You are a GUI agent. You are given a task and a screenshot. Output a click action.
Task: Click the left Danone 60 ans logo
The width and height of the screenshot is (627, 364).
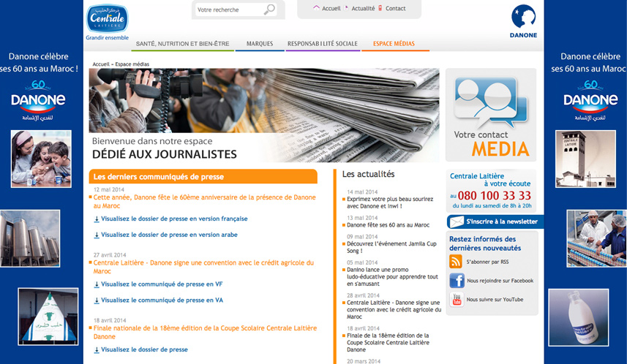tap(38, 101)
